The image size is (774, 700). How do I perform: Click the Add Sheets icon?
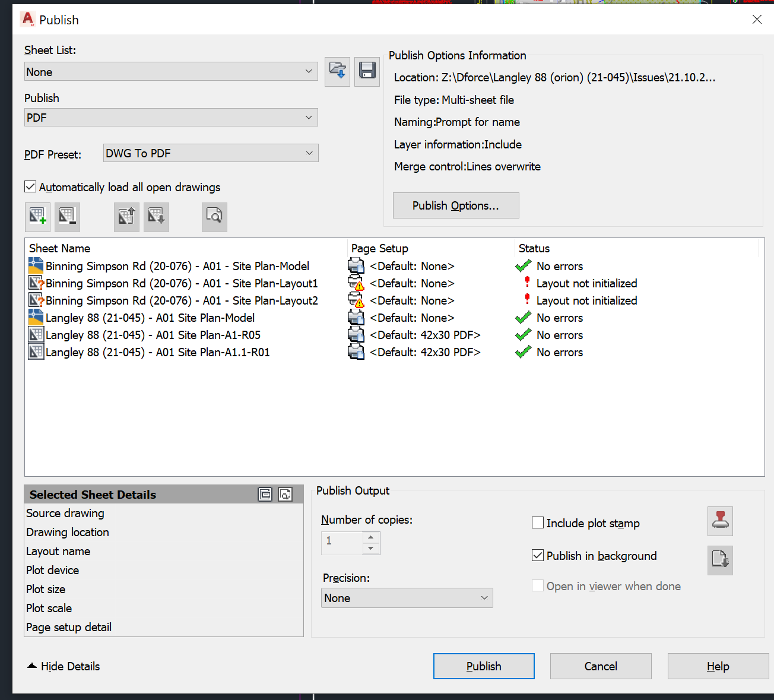[x=37, y=217]
